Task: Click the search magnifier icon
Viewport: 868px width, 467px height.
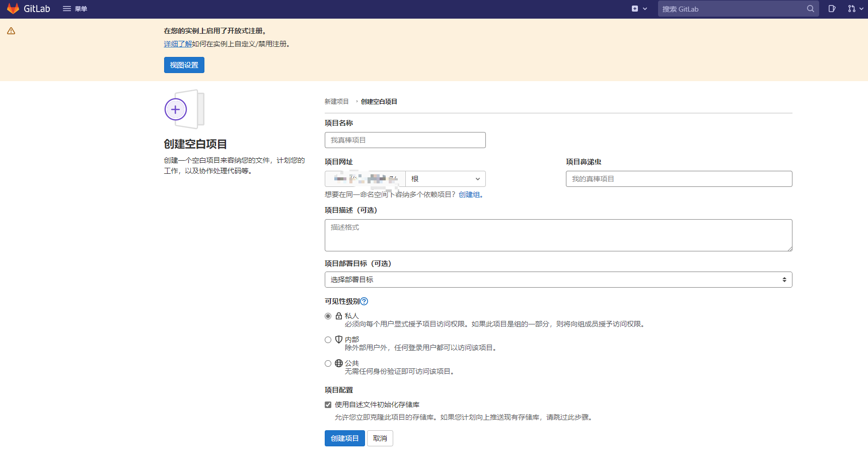Action: (x=810, y=9)
